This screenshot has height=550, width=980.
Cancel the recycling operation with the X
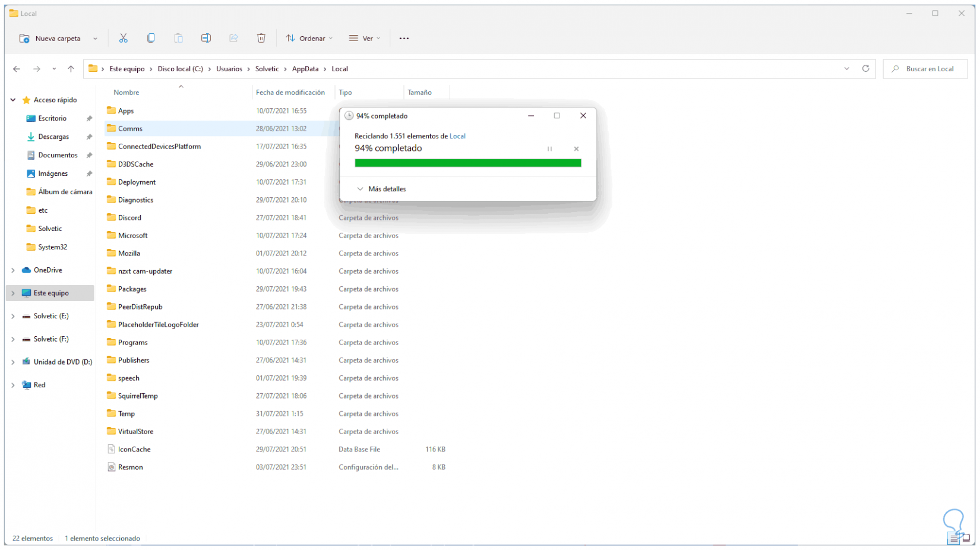pyautogui.click(x=576, y=149)
